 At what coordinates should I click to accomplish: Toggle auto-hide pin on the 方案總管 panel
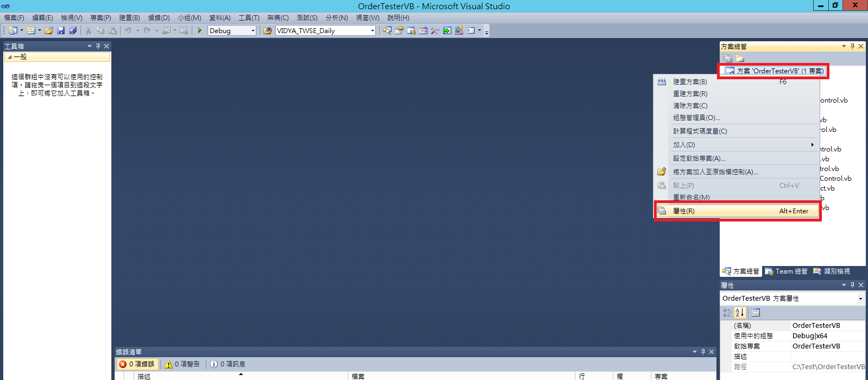point(852,46)
